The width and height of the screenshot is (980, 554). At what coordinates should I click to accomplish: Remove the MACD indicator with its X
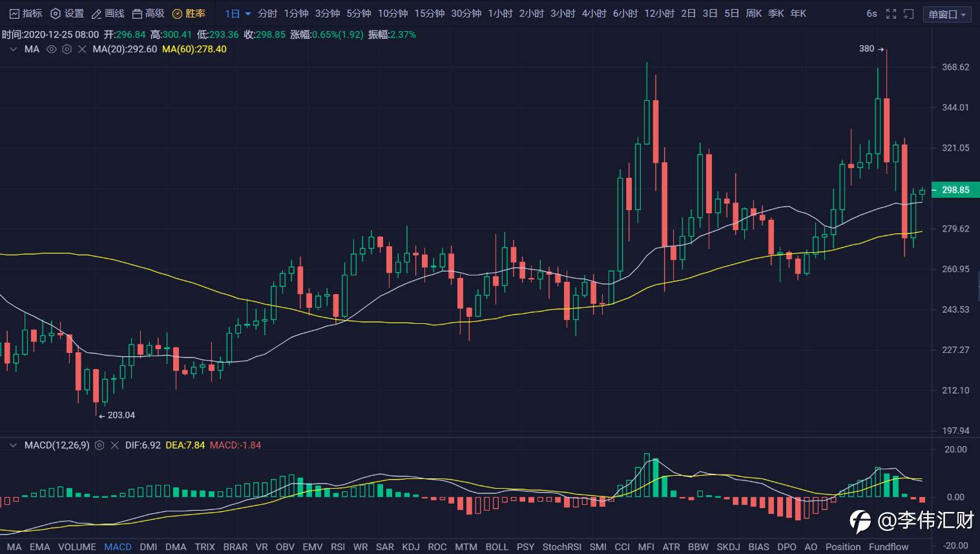tap(114, 445)
